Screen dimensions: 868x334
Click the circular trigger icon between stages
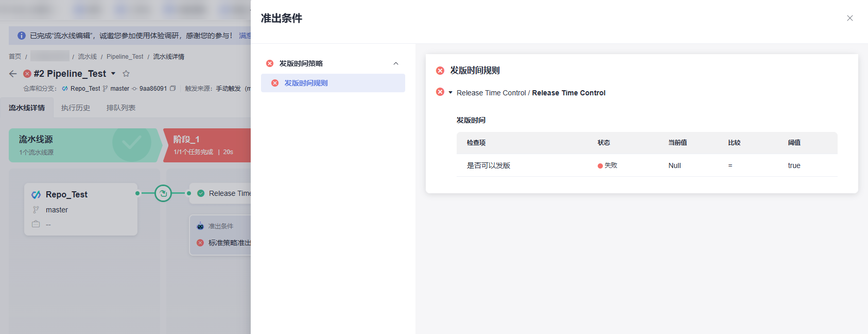tap(163, 193)
